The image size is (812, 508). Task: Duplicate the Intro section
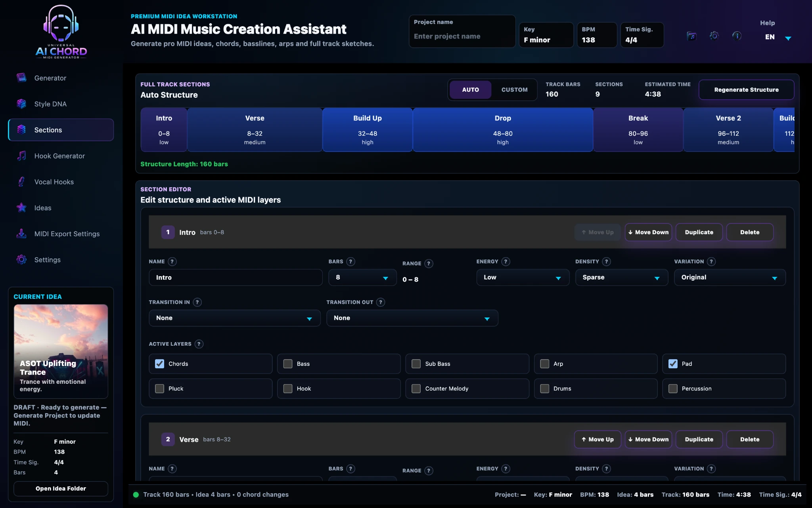click(699, 232)
